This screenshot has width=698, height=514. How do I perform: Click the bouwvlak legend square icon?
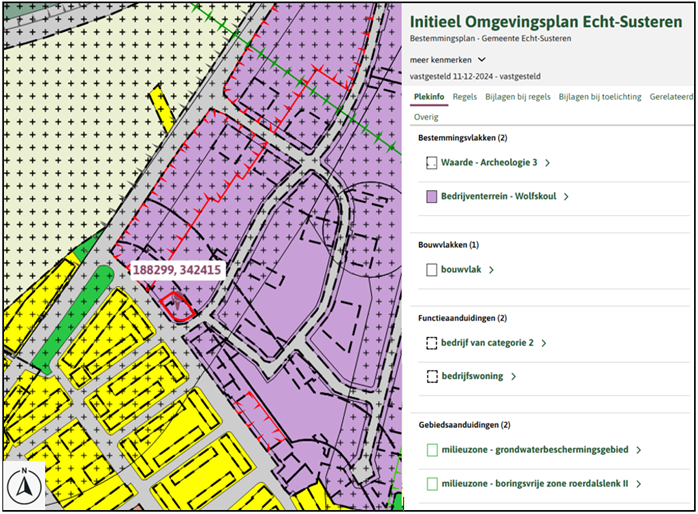[x=431, y=270]
